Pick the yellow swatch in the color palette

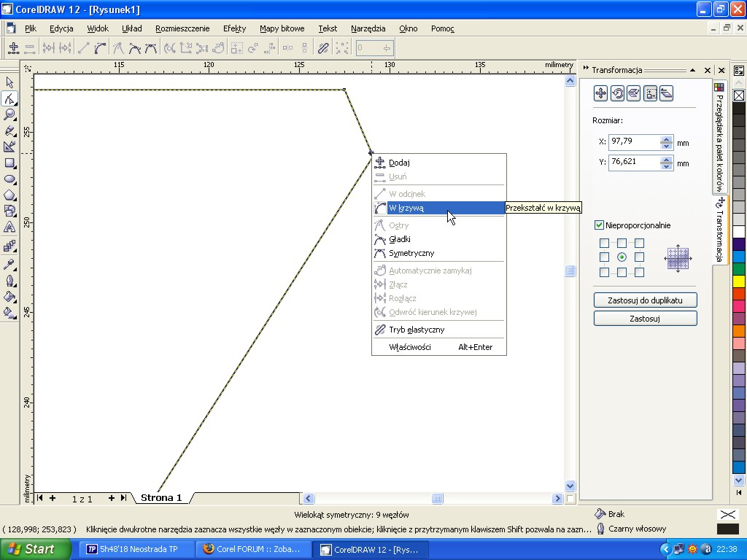[738, 281]
